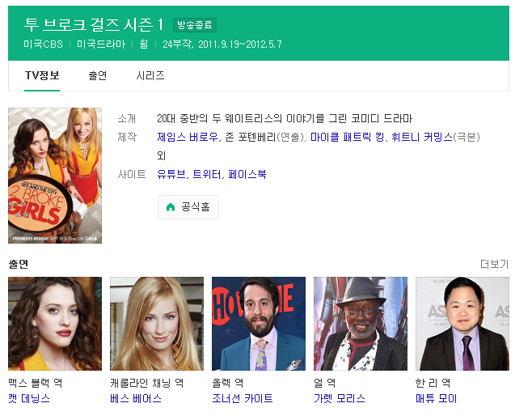Click the 캐롤라인 채닝 역 role text

147,383
